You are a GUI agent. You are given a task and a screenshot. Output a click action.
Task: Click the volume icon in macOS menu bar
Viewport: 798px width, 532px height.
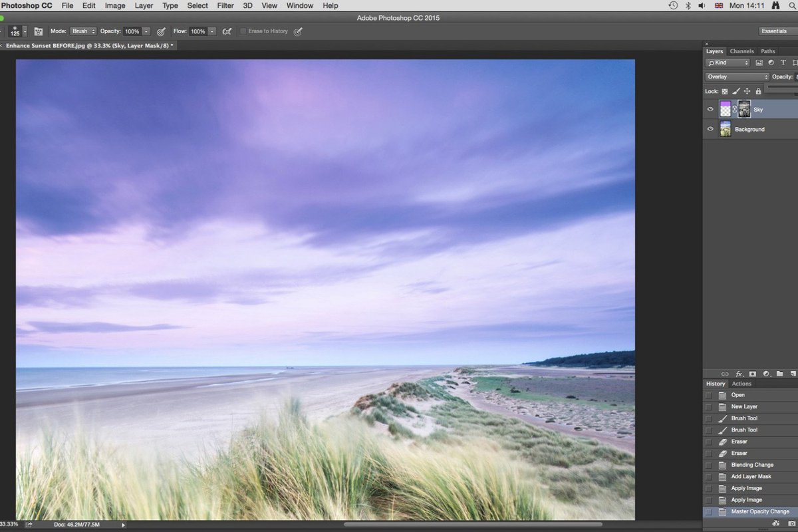click(703, 5)
